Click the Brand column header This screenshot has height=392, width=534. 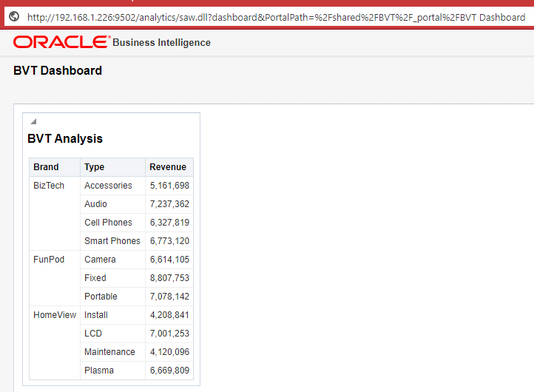[55, 167]
